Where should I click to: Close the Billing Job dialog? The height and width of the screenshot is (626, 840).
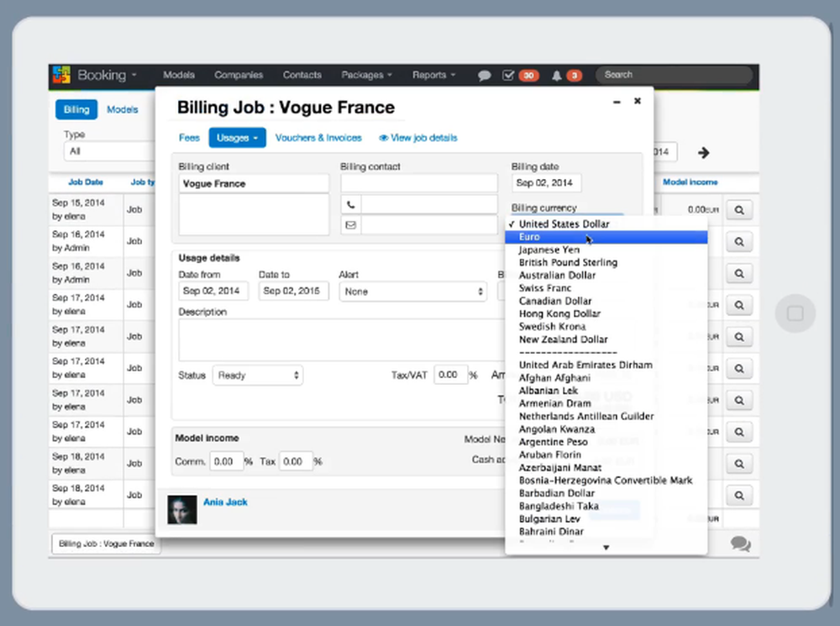click(638, 101)
